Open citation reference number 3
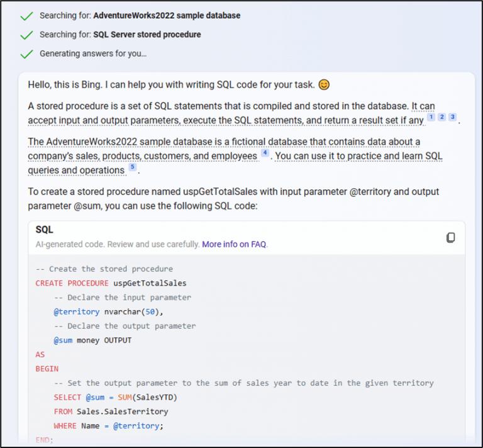Image resolution: width=483 pixels, height=448 pixels. tap(452, 117)
